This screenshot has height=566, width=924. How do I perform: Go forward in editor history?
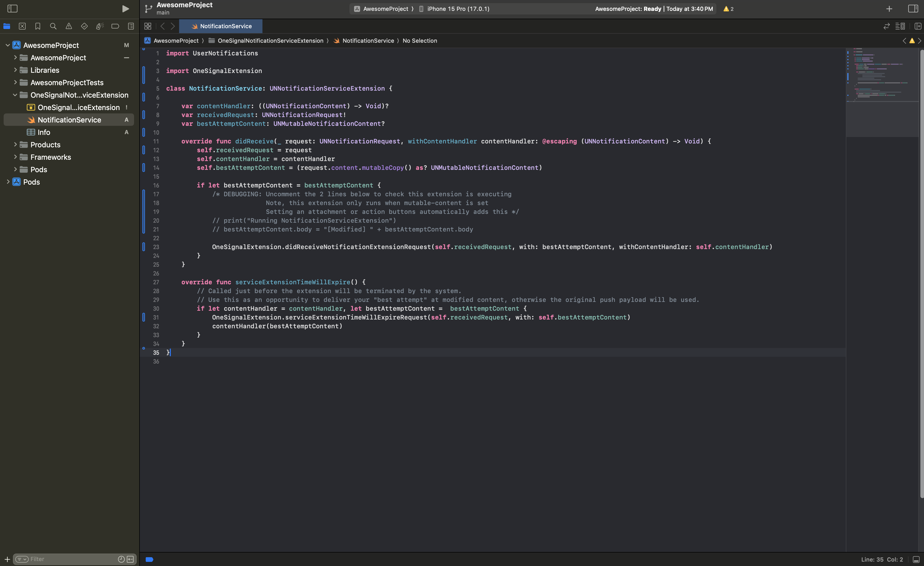click(x=172, y=26)
